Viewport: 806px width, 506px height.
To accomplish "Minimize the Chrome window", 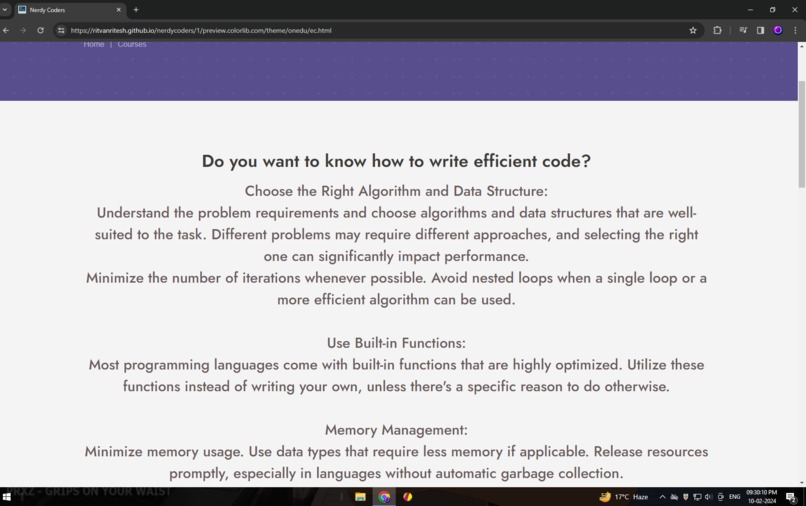I will point(750,9).
